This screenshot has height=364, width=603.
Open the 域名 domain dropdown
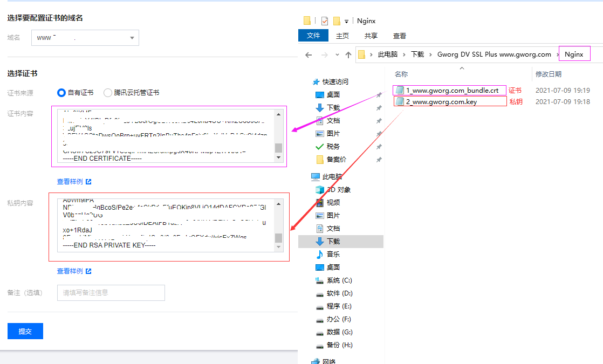tap(85, 38)
